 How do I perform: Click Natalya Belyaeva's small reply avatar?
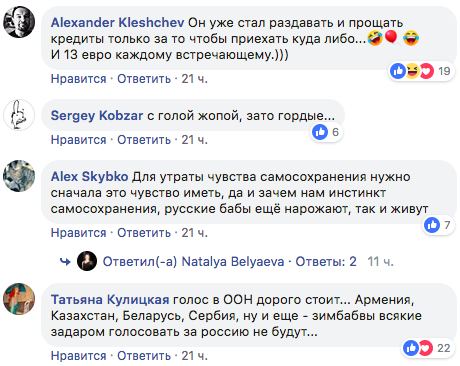pyautogui.click(x=87, y=261)
